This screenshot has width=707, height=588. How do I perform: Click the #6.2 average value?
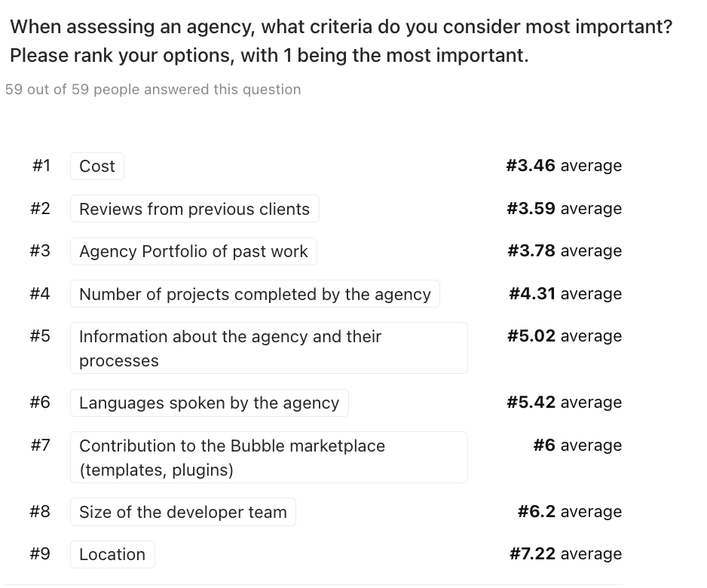[x=570, y=511]
